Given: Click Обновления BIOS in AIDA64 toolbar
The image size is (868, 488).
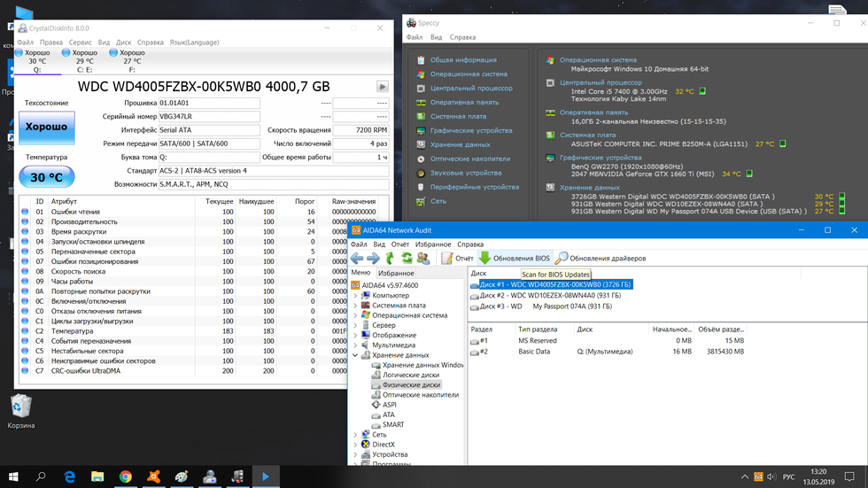Looking at the screenshot, I should (515, 259).
